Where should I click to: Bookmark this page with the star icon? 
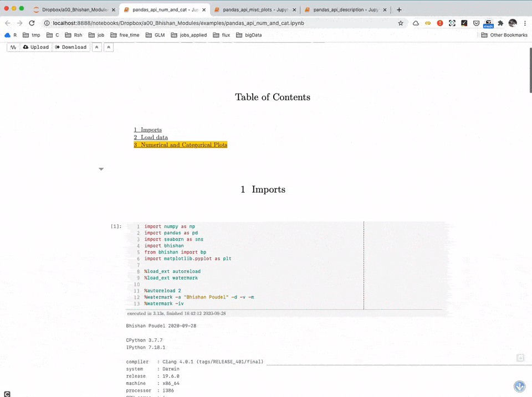pyautogui.click(x=401, y=23)
